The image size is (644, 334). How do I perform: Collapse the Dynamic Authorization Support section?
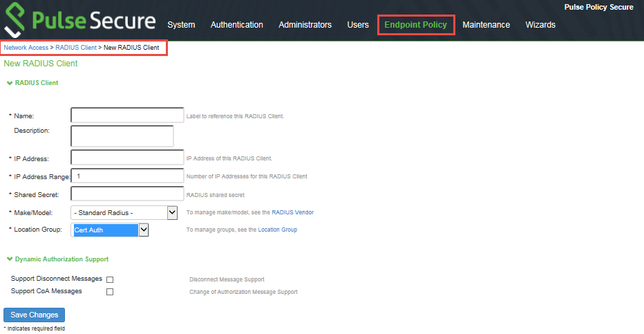click(x=58, y=259)
